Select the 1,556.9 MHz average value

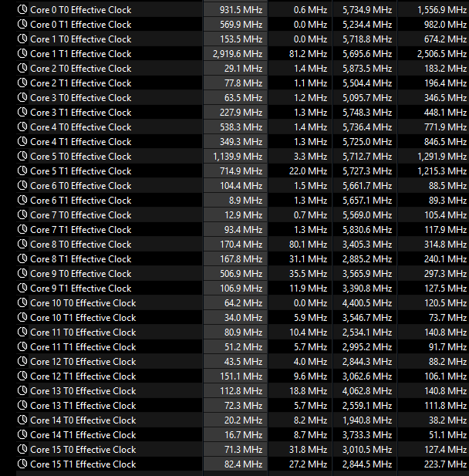coord(442,10)
